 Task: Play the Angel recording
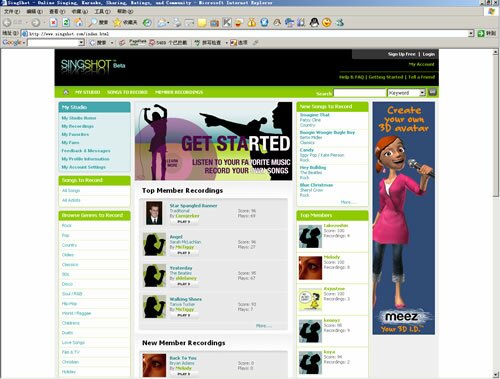[184, 253]
